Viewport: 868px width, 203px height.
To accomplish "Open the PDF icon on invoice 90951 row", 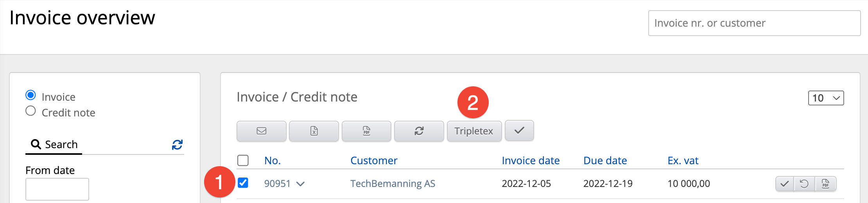I will tap(825, 183).
